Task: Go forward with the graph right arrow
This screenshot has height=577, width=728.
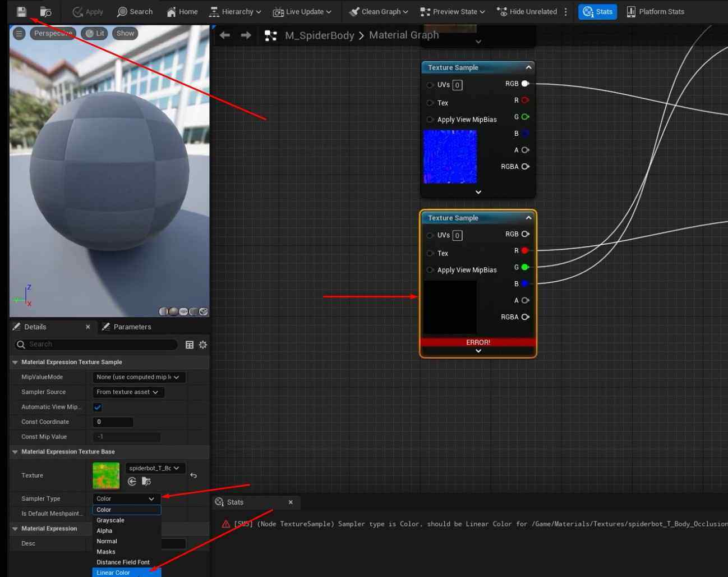Action: [x=246, y=35]
